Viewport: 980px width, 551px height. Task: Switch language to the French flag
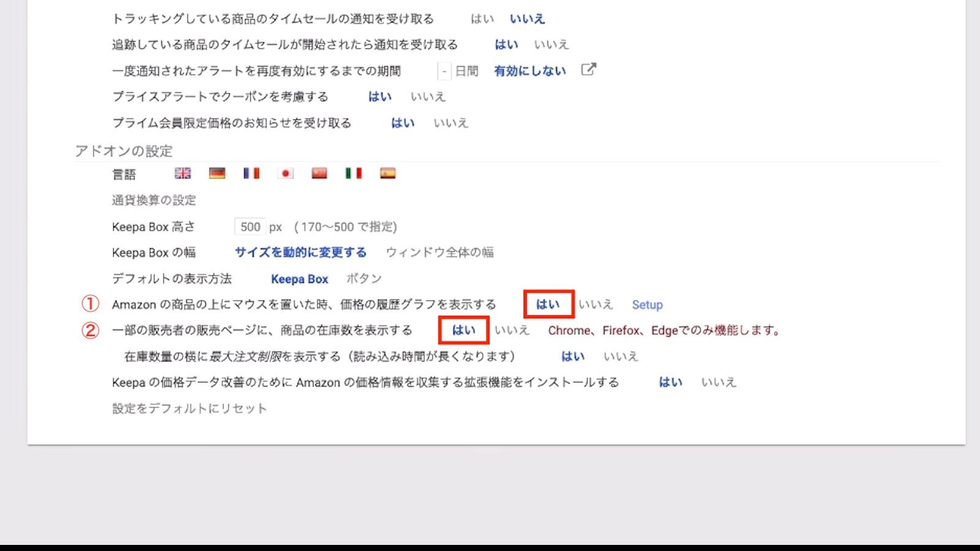tap(251, 173)
